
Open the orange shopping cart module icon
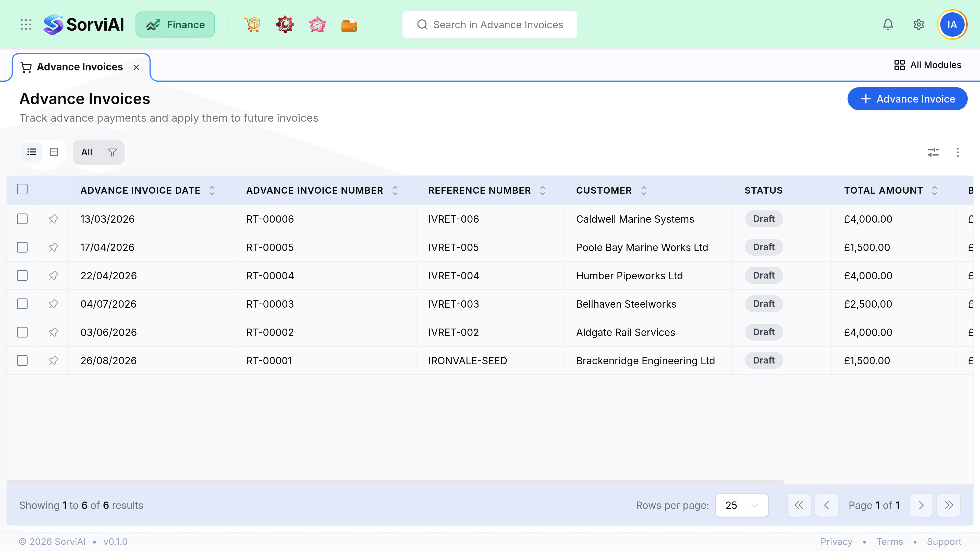point(253,25)
